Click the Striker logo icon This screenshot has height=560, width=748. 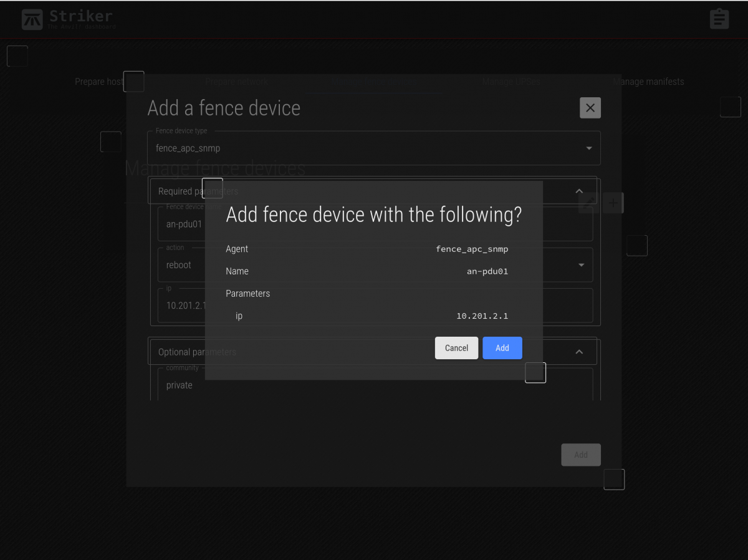[32, 19]
